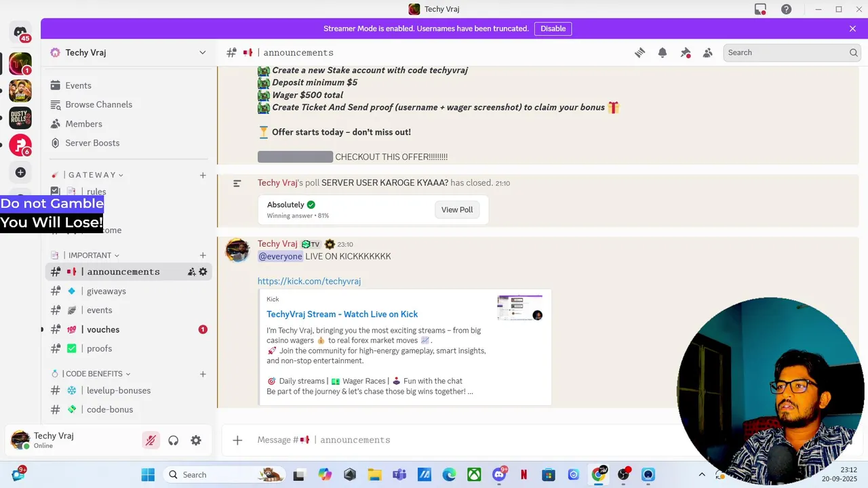
Task: Open Chrome from the taskbar
Action: 599,474
